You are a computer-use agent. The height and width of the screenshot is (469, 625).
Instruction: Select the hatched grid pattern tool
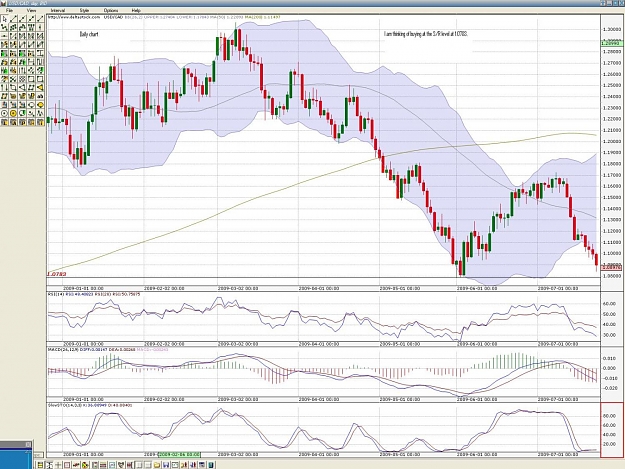[x=22, y=79]
